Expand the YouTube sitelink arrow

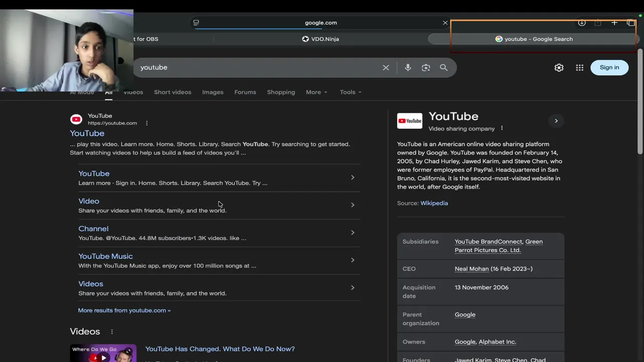(x=353, y=177)
